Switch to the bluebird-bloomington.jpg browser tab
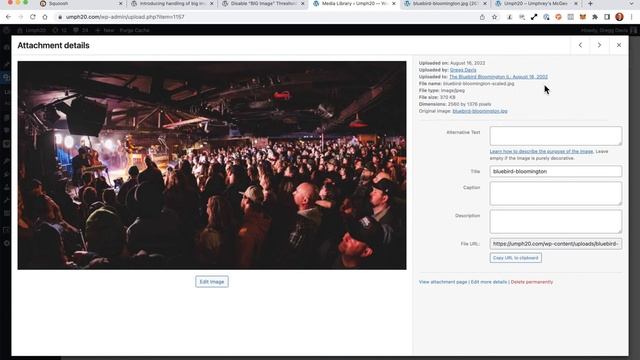 point(445,4)
